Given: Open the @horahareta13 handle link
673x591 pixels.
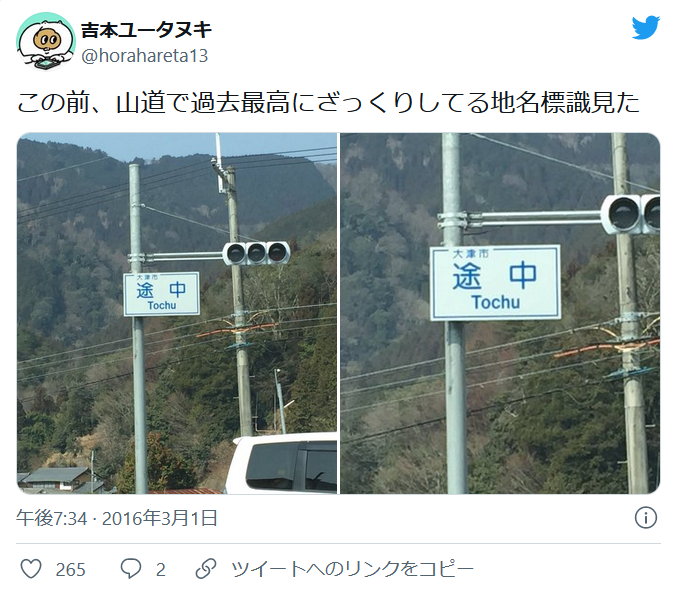Looking at the screenshot, I should click(145, 56).
